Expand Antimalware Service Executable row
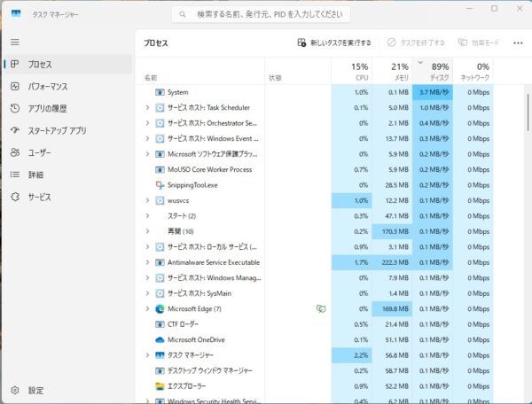The width and height of the screenshot is (532, 404). pos(147,262)
